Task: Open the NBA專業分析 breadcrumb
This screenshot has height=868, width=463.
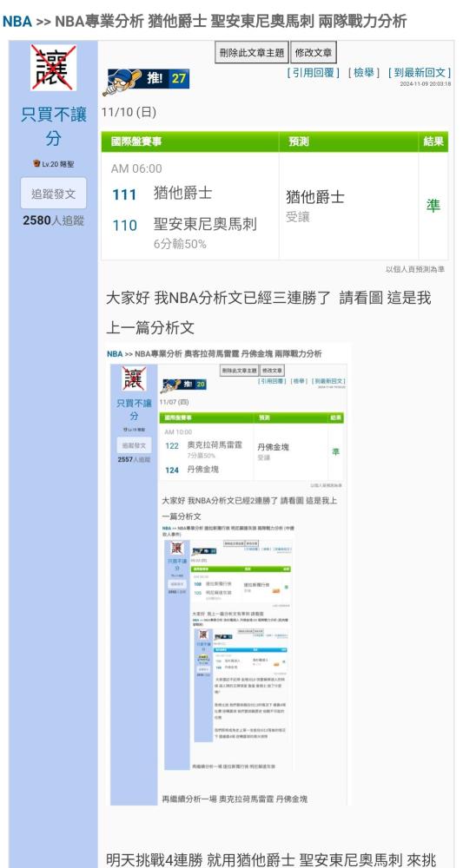Action: point(99,22)
